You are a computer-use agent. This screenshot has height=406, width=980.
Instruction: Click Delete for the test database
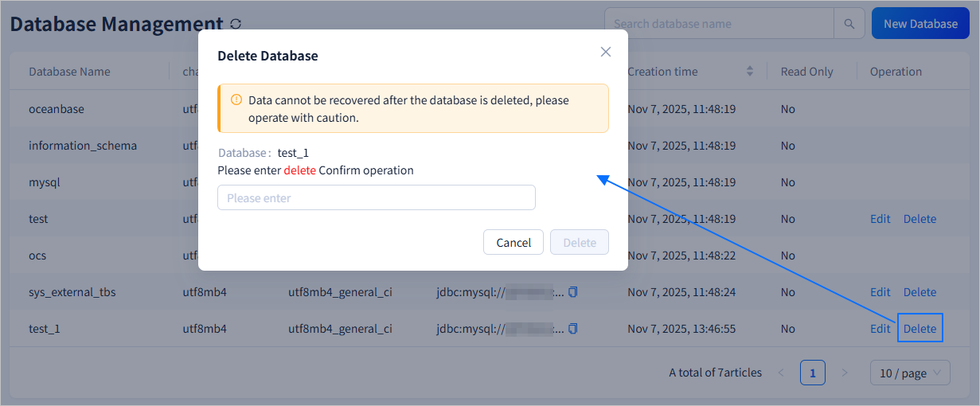[x=919, y=219]
